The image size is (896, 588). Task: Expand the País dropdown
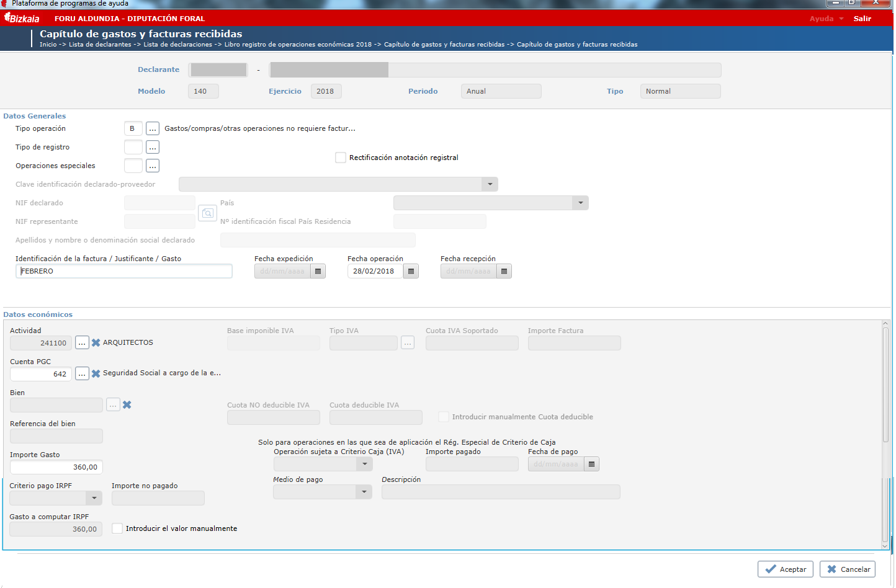pyautogui.click(x=581, y=203)
